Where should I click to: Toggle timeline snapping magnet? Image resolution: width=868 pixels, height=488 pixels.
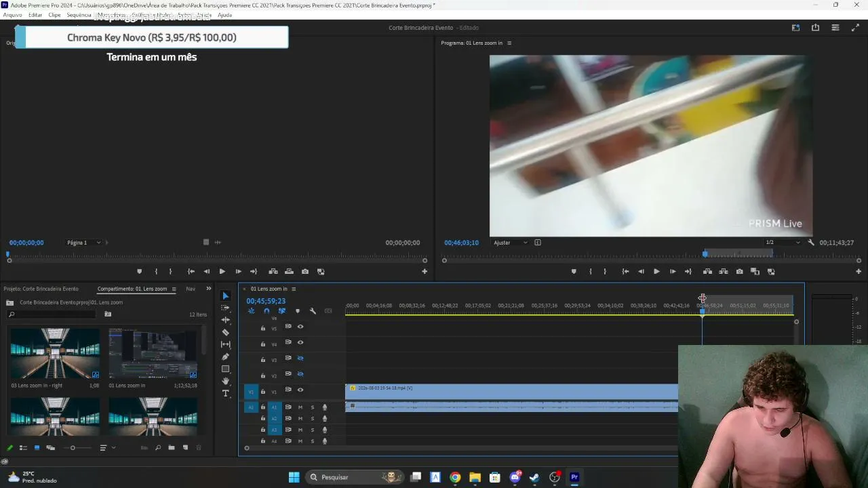267,311
